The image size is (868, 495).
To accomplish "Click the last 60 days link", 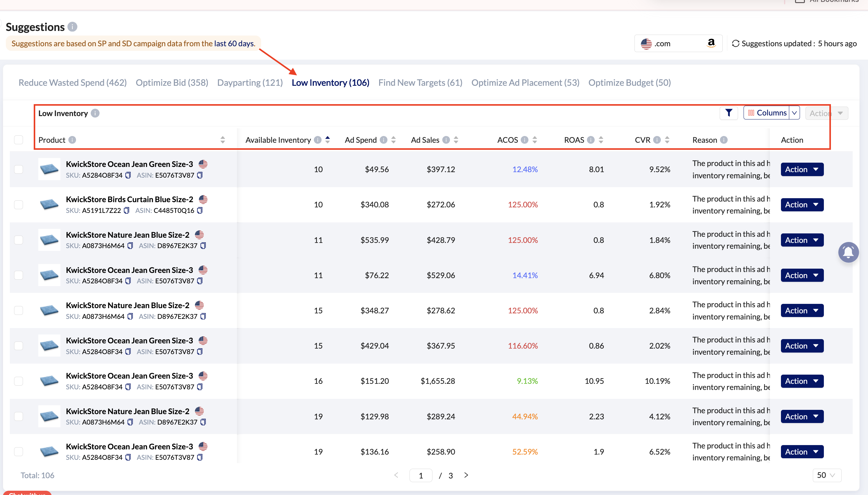I will (x=234, y=43).
